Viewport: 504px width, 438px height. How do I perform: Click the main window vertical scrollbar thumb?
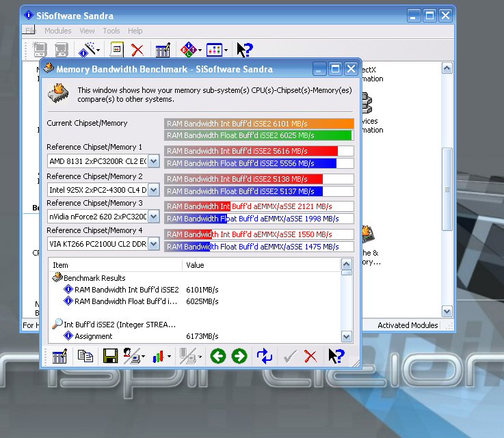[447, 189]
